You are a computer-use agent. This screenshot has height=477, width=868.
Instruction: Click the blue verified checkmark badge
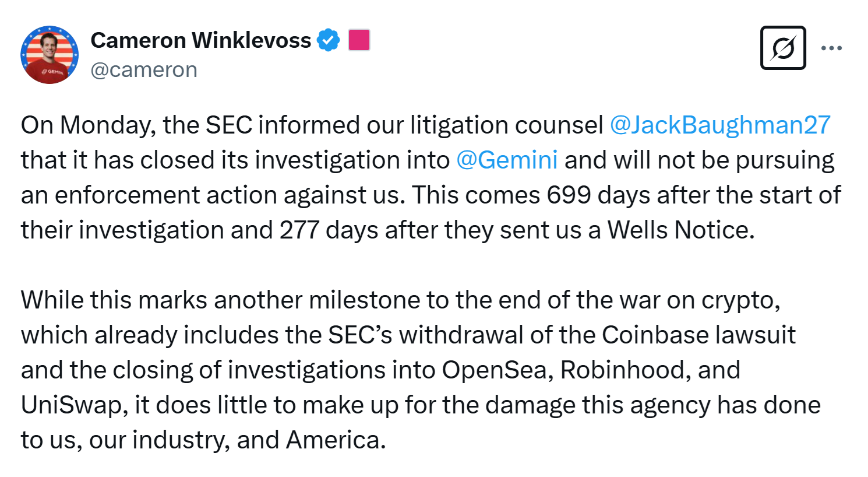(328, 40)
